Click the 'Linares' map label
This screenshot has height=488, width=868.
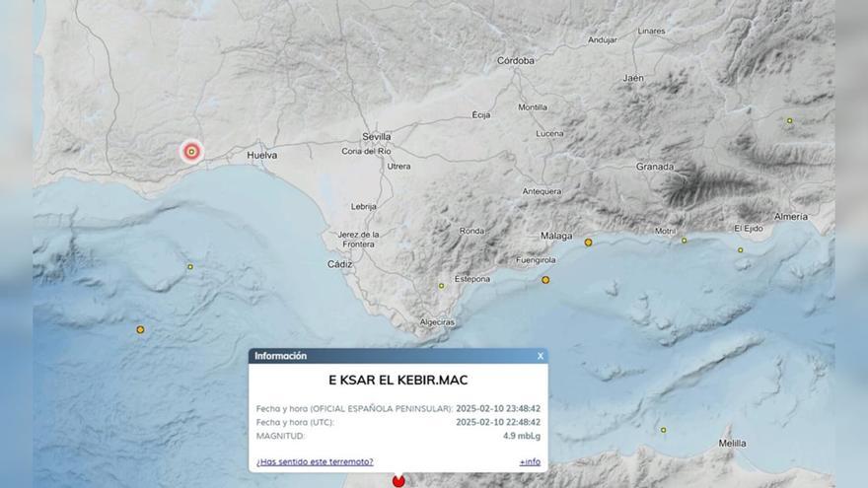(x=652, y=31)
